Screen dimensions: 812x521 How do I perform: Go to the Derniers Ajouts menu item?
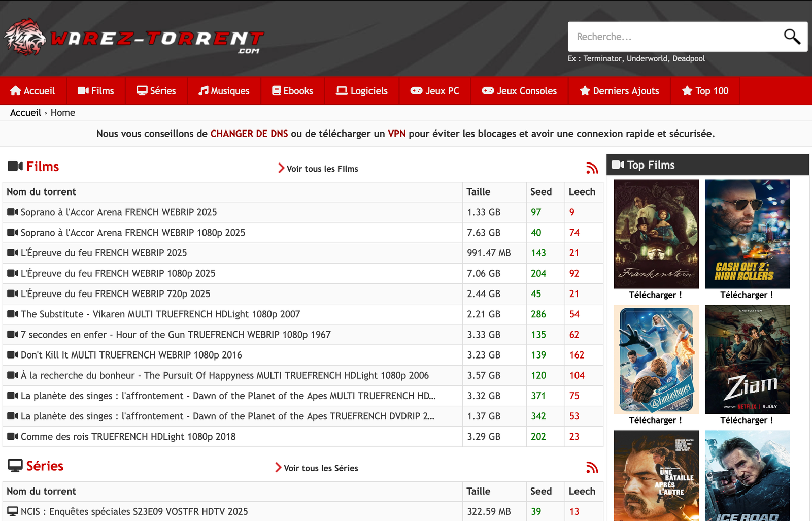point(620,91)
